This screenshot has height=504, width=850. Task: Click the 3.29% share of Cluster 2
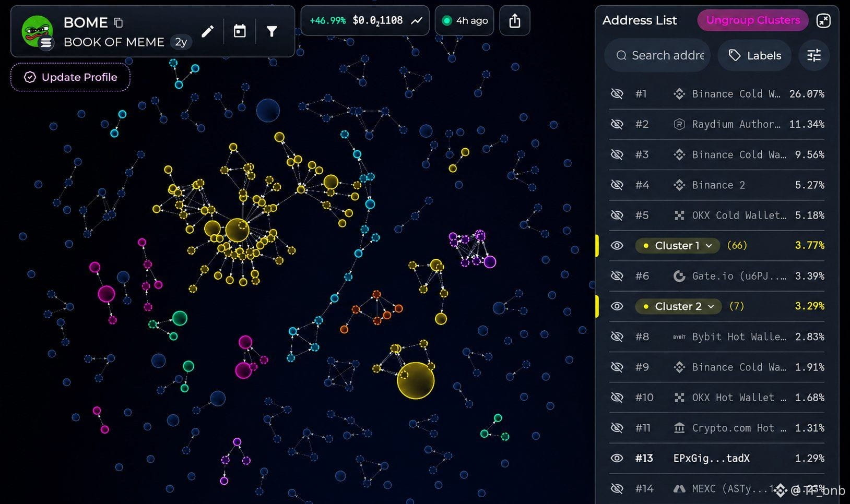tap(809, 306)
